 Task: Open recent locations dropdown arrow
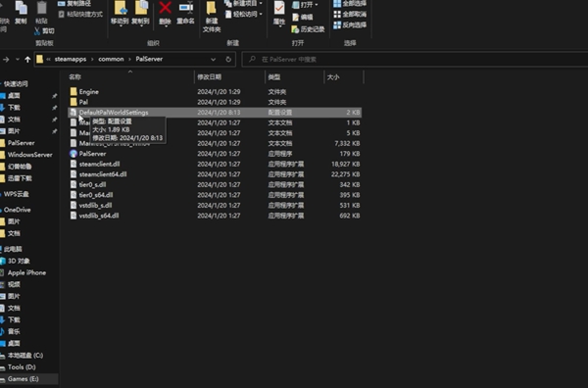tap(18, 59)
